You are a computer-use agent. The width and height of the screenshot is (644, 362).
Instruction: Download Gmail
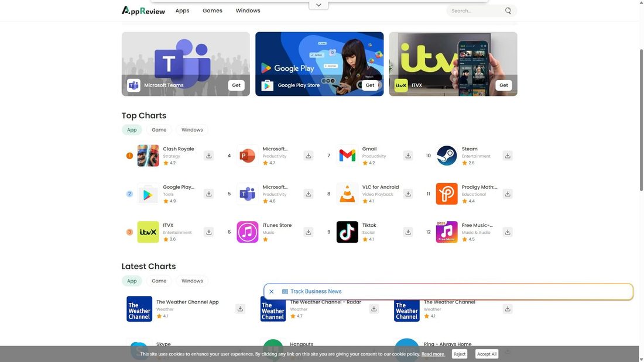pos(408,156)
